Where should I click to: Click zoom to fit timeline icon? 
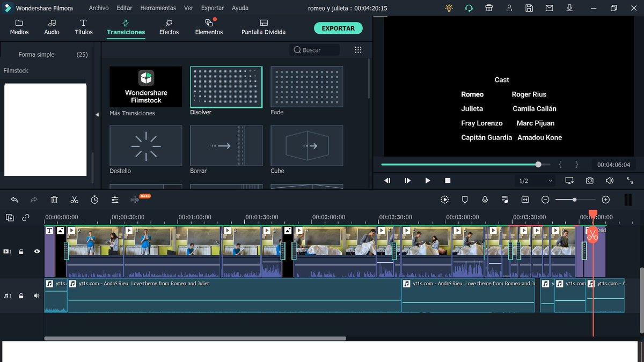525,200
